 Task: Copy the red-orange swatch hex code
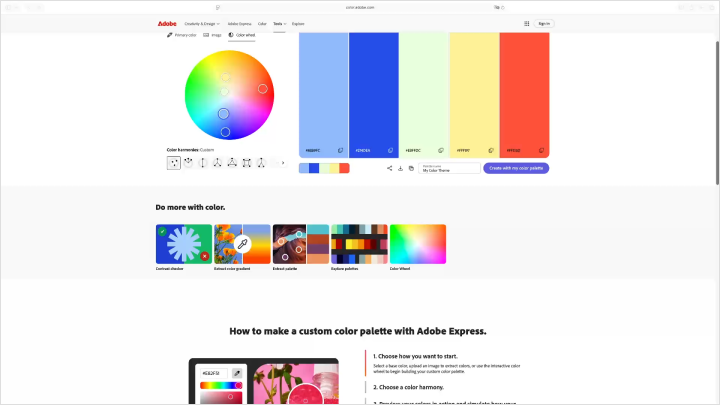click(541, 150)
